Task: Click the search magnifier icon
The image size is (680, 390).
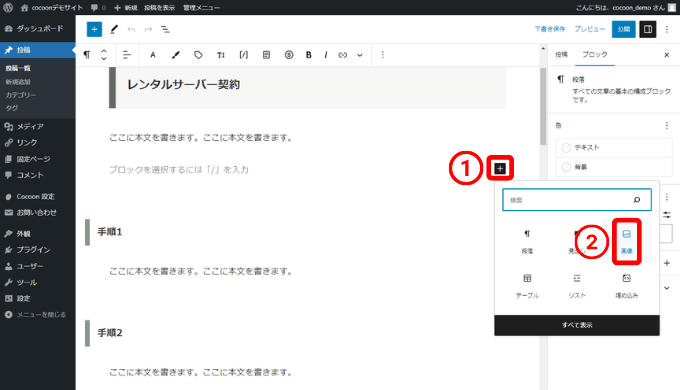Action: pyautogui.click(x=637, y=200)
